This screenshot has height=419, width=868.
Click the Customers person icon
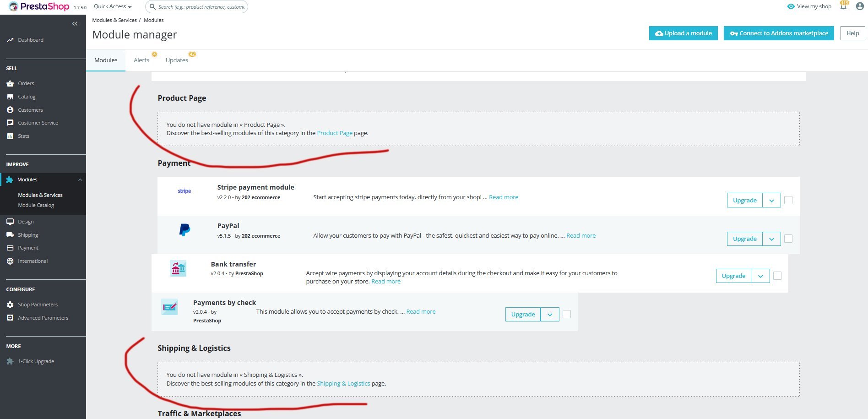click(x=10, y=110)
